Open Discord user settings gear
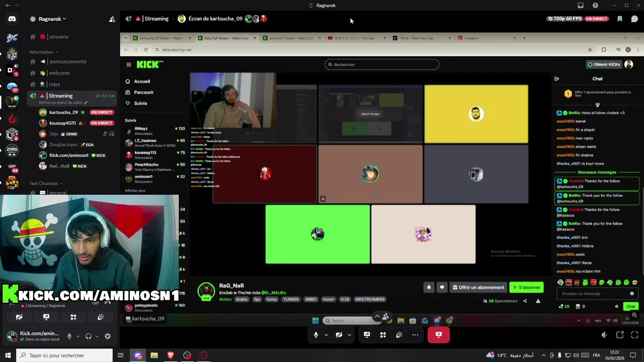 tap(107, 336)
